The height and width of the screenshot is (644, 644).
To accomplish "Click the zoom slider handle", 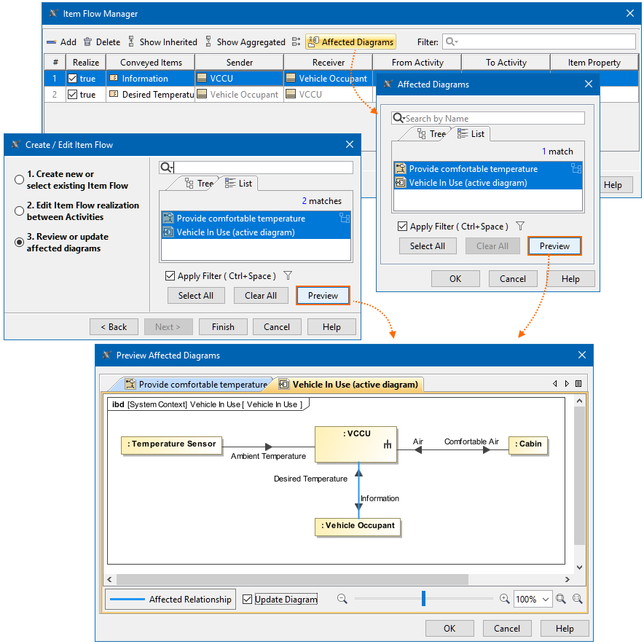I will pyautogui.click(x=423, y=598).
